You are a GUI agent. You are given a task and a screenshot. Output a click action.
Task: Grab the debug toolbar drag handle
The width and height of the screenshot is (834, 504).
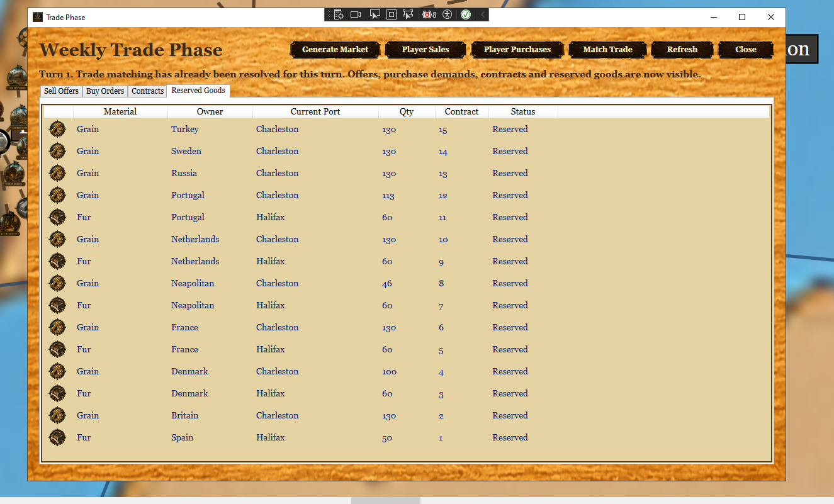[x=329, y=14]
